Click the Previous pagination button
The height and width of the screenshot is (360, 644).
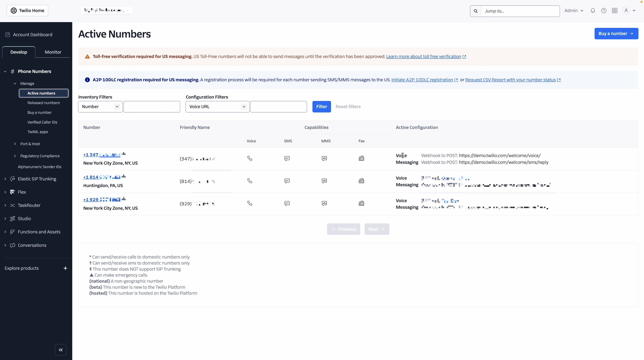[x=344, y=229]
